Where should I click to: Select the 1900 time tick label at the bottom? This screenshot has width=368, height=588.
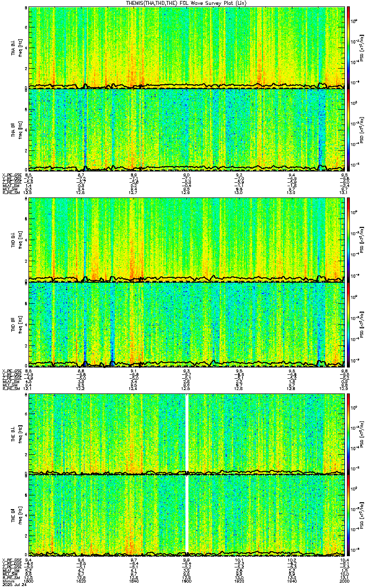tap(186, 581)
